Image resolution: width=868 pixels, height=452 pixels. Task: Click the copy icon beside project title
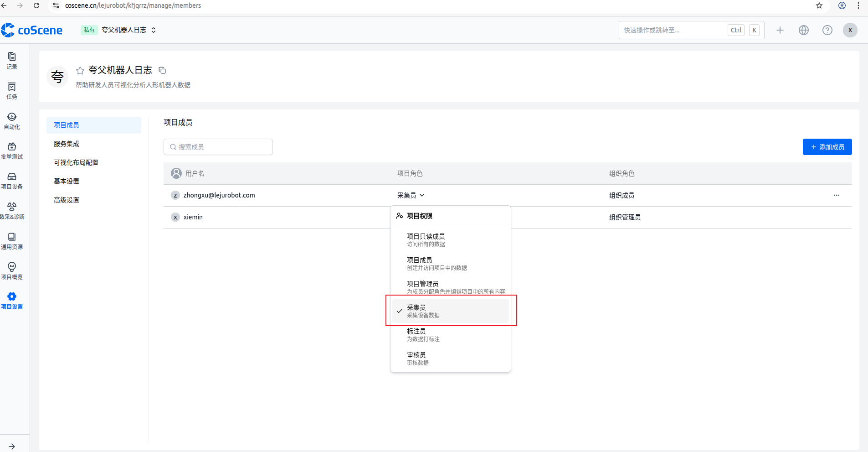click(162, 70)
